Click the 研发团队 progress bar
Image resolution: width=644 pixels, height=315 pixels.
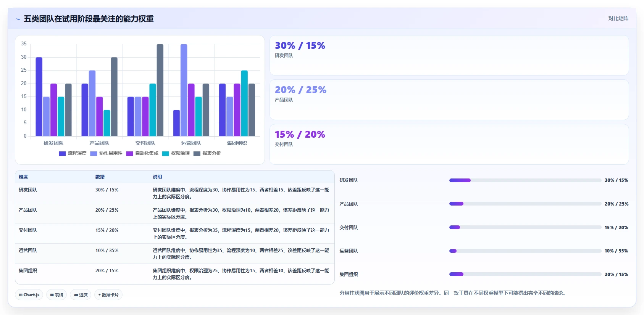[x=525, y=180]
